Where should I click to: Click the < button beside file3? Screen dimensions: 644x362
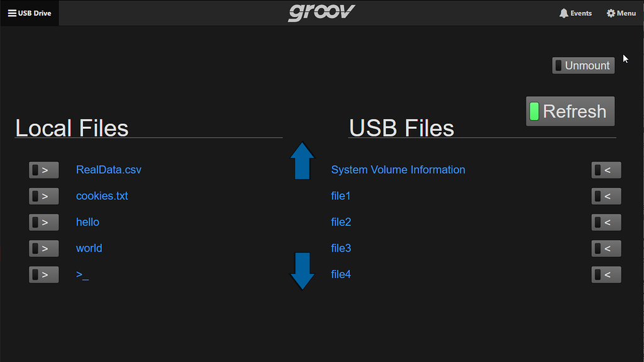[606, 248]
